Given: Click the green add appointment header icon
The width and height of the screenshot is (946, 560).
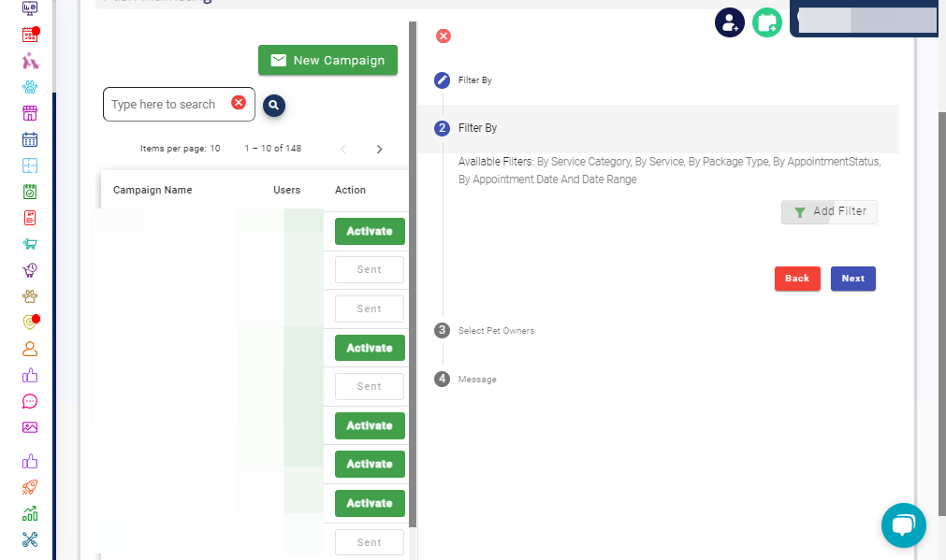Looking at the screenshot, I should pyautogui.click(x=767, y=22).
